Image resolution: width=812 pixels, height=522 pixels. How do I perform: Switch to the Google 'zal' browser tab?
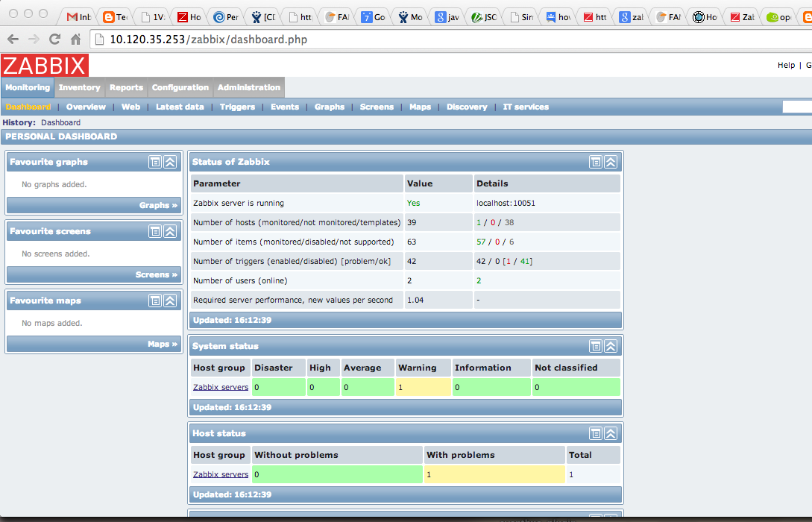point(632,17)
